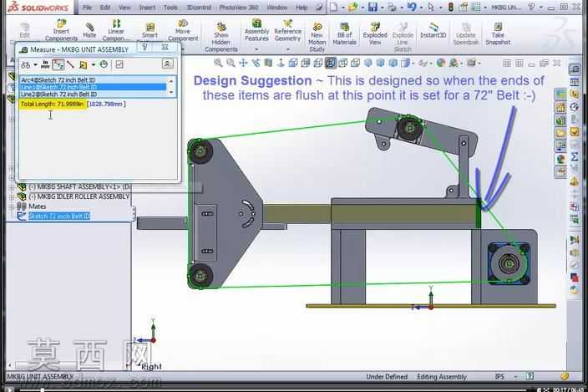Expand the MKBG SHAFT ASSEMBLY tree node
The width and height of the screenshot is (588, 392).
(12, 187)
